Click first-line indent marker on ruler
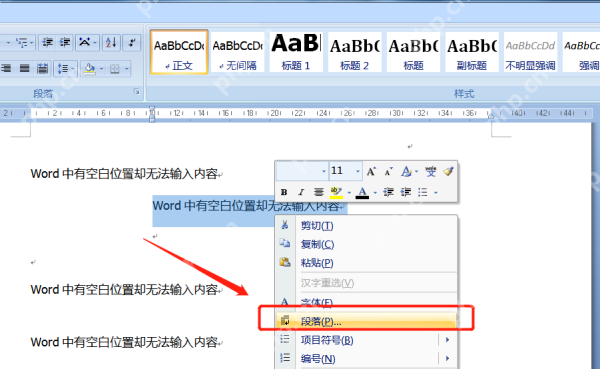The width and height of the screenshot is (600, 369). click(x=152, y=109)
